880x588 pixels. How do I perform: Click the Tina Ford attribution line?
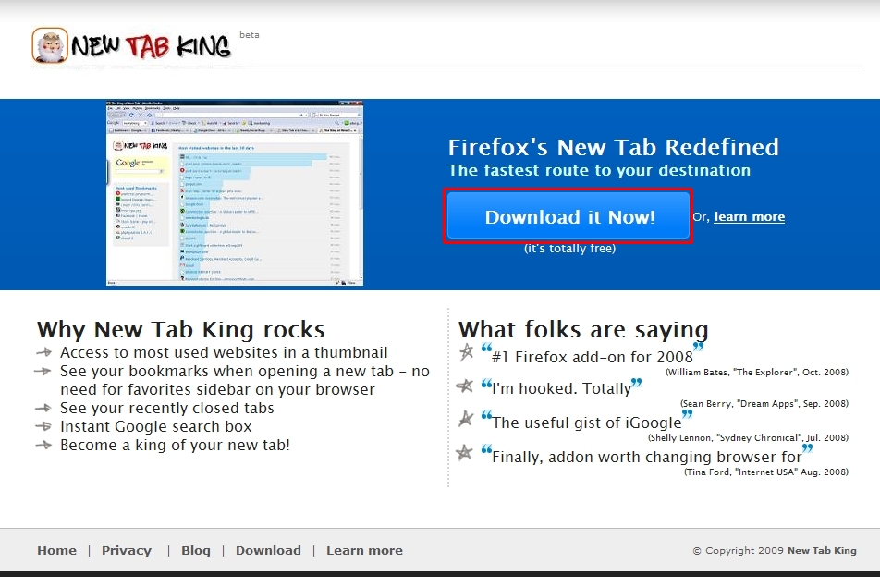coord(766,472)
